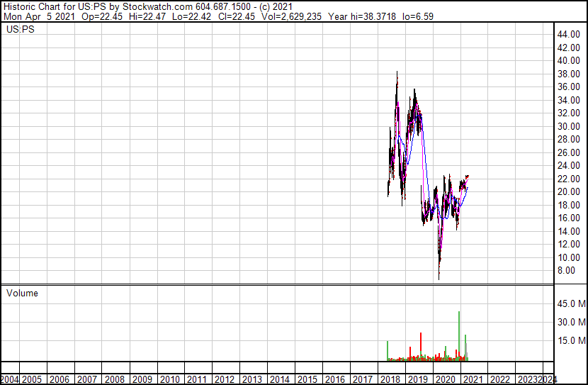Click the 2017 year label on the time axis
This screenshot has width=588, height=385.
363,379
